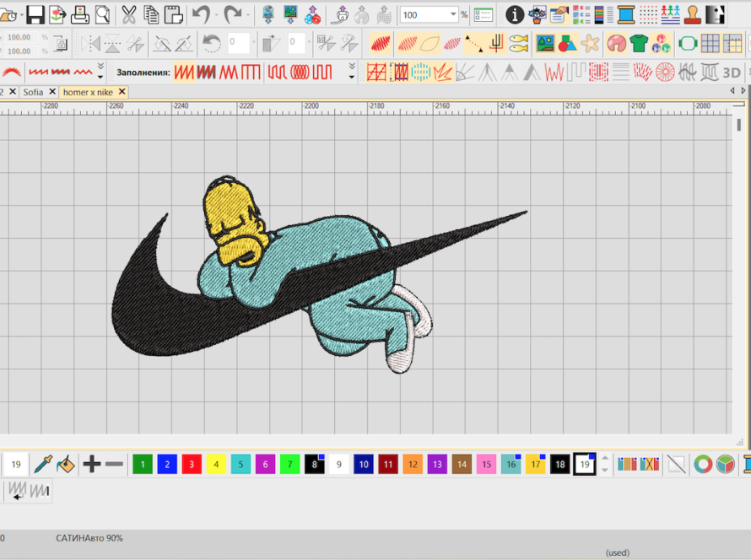Toggle the grid display icon
Viewport: 751px width, 560px height.
coord(710,44)
